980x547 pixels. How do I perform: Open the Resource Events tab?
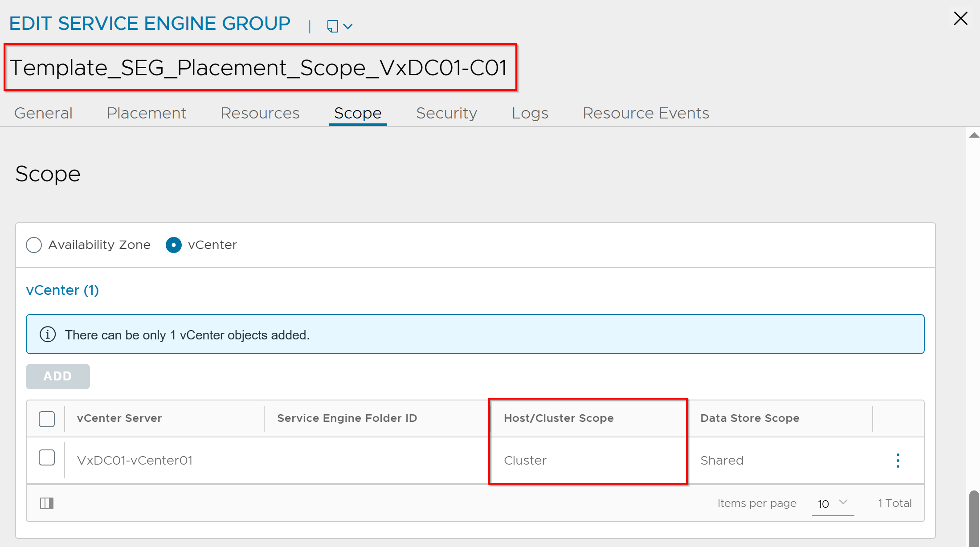pyautogui.click(x=646, y=113)
